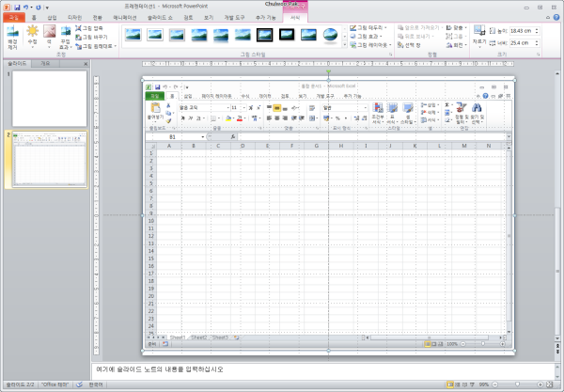Open Size (크기) group dialog launcher
Viewport: 564px width, 392px height.
tap(538, 55)
